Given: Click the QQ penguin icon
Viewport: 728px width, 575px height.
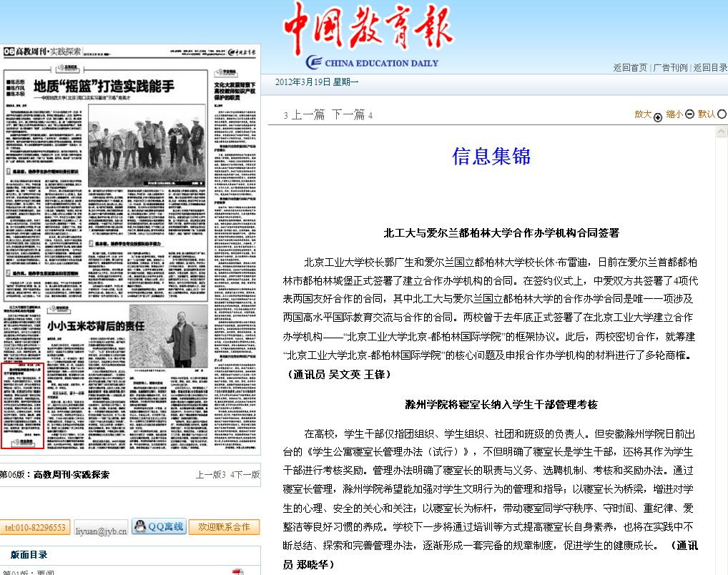Looking at the screenshot, I should (139, 526).
